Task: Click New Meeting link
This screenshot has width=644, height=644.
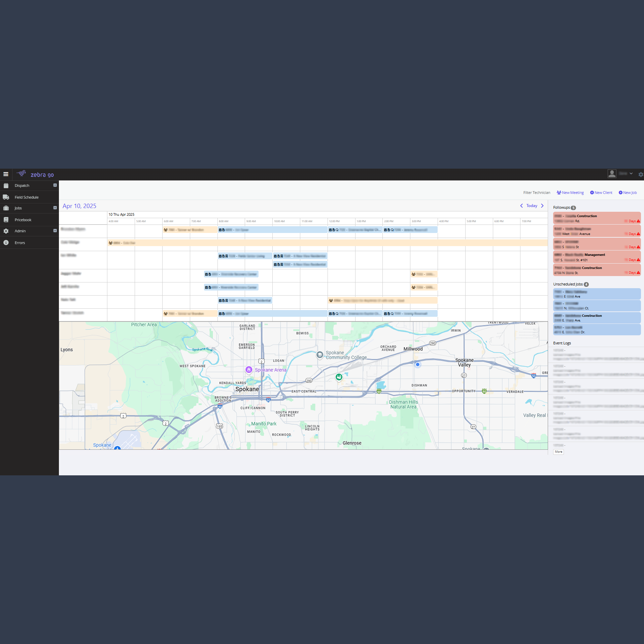Action: click(x=570, y=193)
